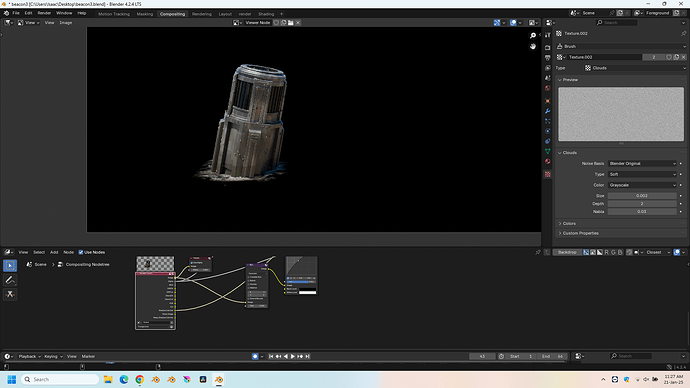
Task: Select the Annotate tool in node editor
Action: 10,280
